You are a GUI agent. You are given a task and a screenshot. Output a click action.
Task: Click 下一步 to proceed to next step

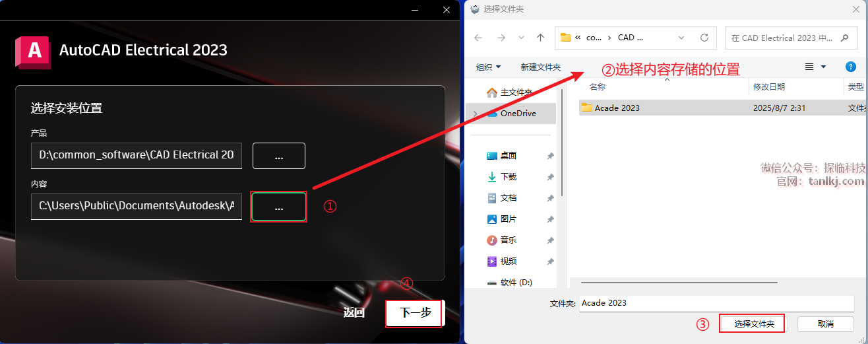point(415,313)
